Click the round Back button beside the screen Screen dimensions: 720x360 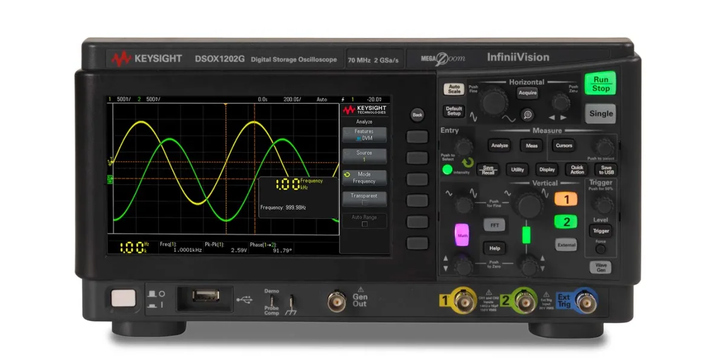coord(417,115)
